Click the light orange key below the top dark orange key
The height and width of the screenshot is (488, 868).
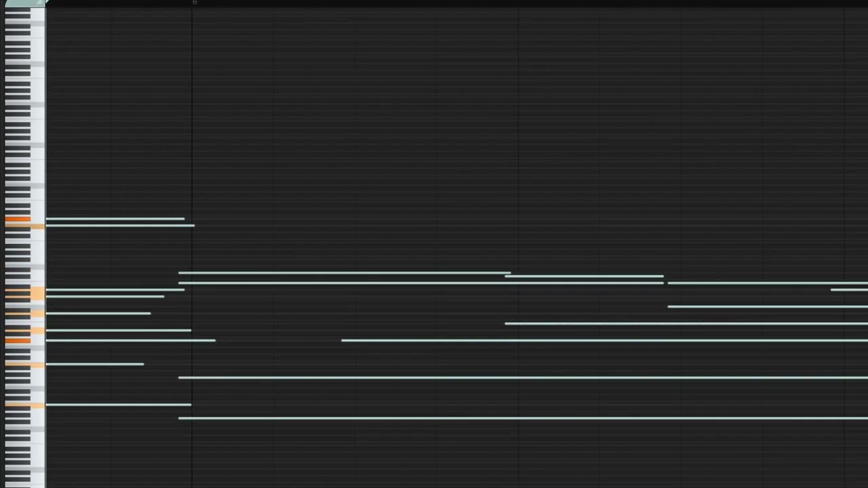click(x=24, y=226)
